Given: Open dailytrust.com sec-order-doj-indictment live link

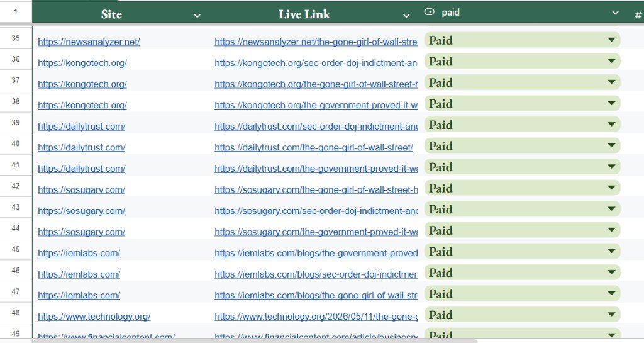Looking at the screenshot, I should pyautogui.click(x=316, y=126).
